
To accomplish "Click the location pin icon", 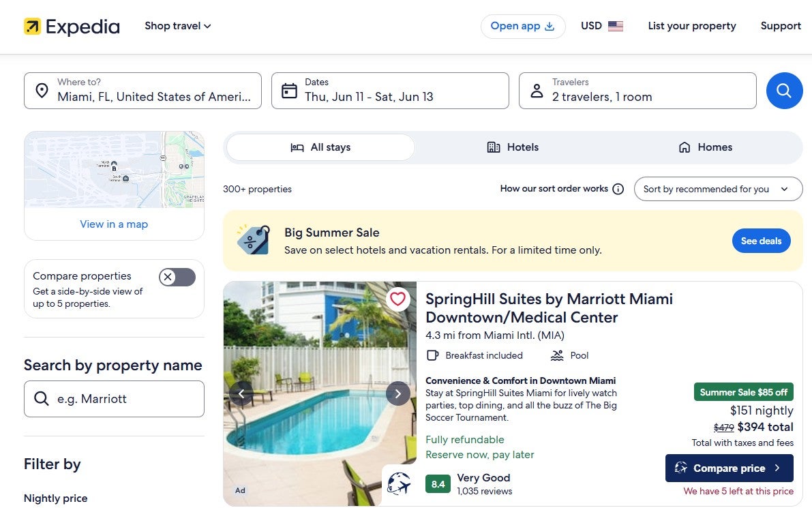I will click(42, 91).
